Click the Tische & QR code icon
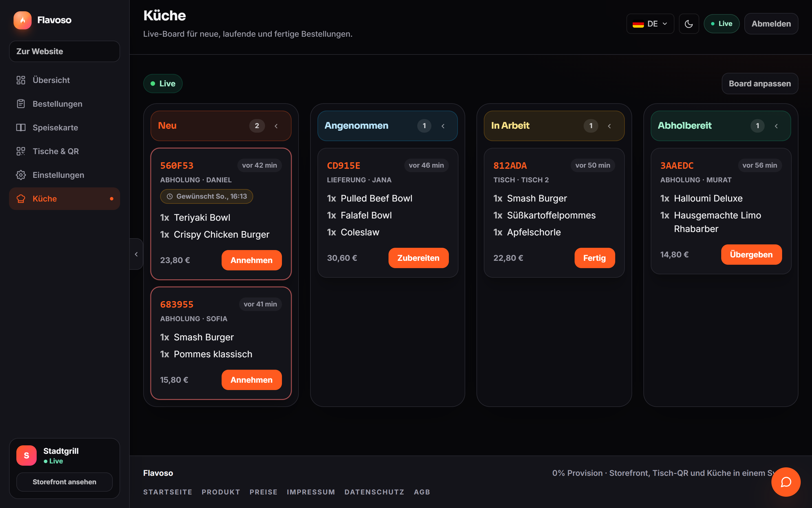Viewport: 812px width, 508px height. pyautogui.click(x=21, y=151)
